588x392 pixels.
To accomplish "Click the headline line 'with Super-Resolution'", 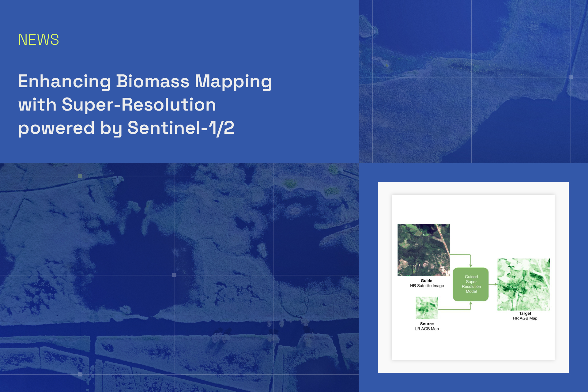I will [x=117, y=105].
